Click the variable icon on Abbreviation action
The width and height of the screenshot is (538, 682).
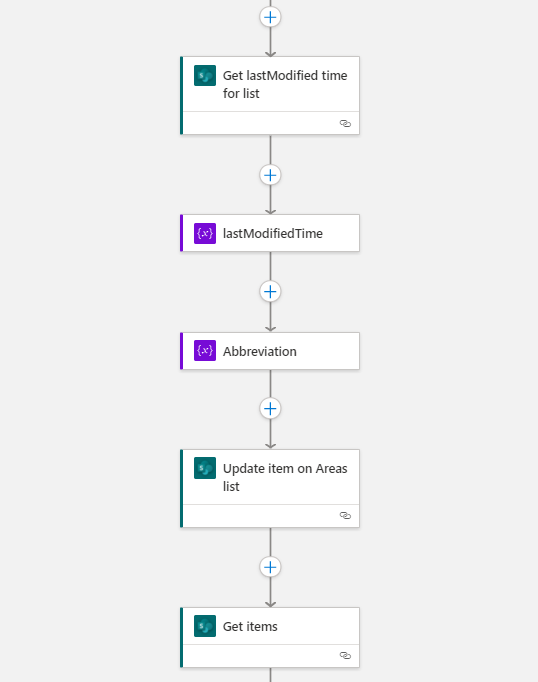point(205,351)
